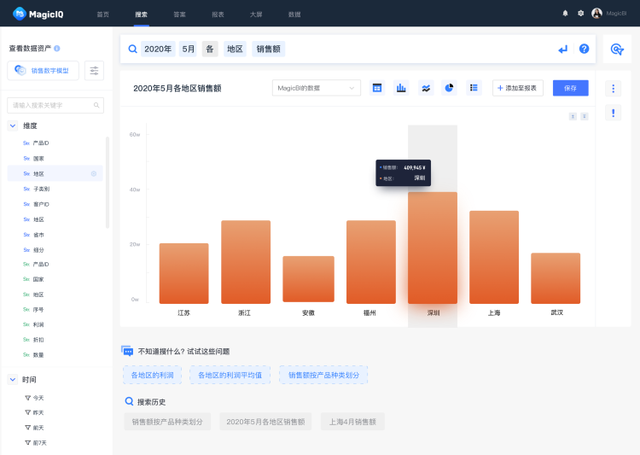This screenshot has width=640, height=455.
Task: Open the settings gear in header
Action: (581, 13)
